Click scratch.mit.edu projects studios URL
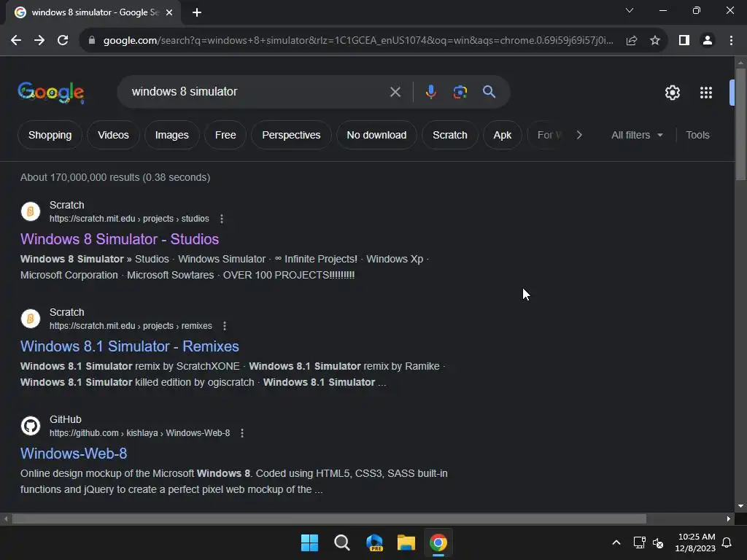Screen dimensions: 747x560 coord(129,219)
